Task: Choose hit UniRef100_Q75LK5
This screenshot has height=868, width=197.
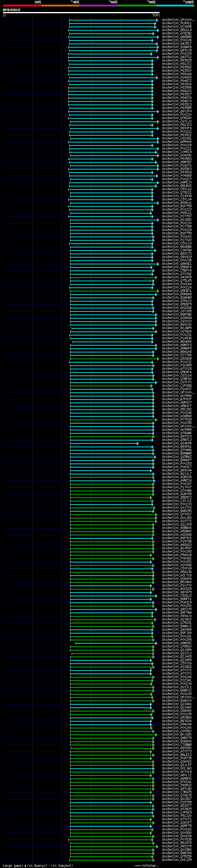Action: (177, 281)
